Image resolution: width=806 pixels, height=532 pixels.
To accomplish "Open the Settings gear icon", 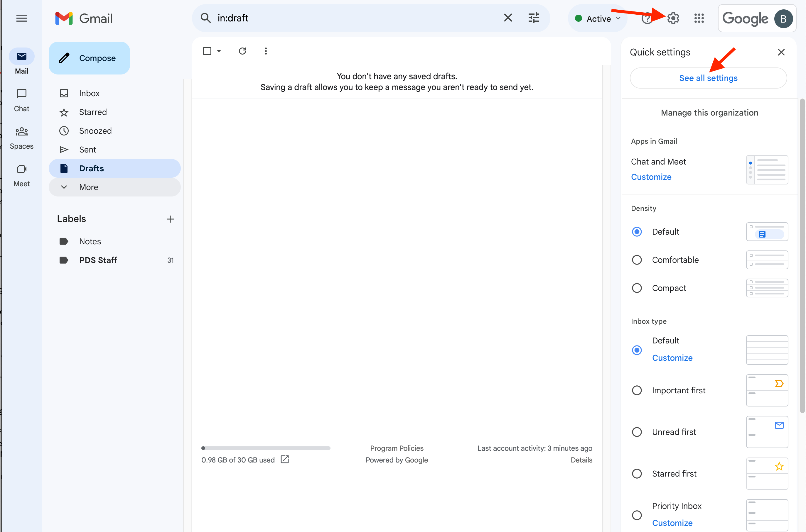I will [x=673, y=18].
